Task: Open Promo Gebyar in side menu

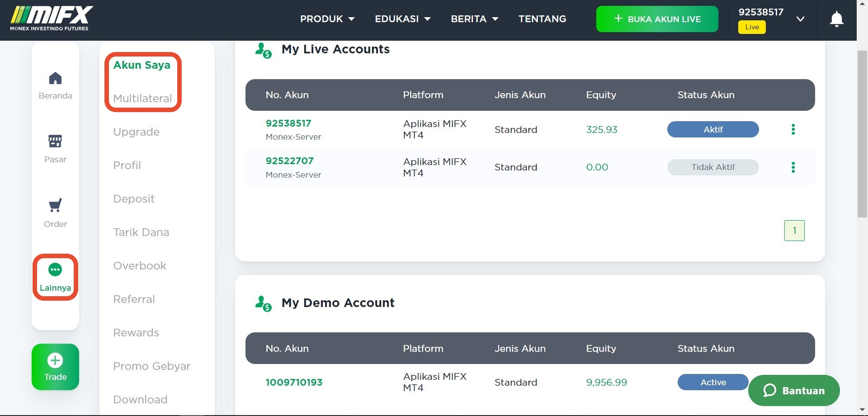Action: tap(152, 366)
